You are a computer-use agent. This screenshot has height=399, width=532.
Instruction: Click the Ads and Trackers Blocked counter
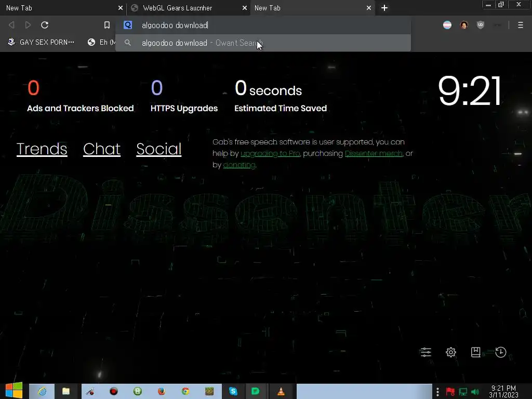pos(81,96)
